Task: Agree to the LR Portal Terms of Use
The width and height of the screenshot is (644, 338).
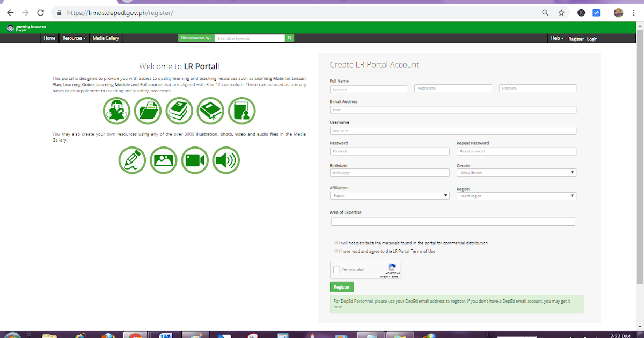Action: [x=336, y=251]
